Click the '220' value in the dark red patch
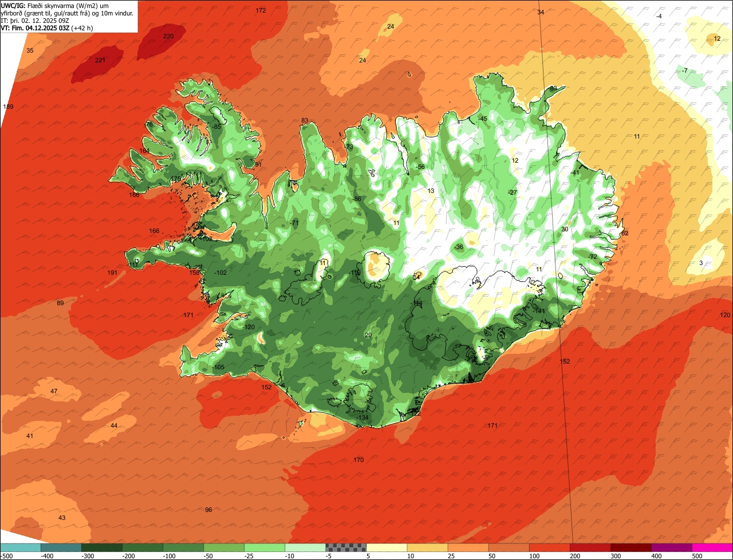Viewport: 733px width, 560px height. point(168,36)
